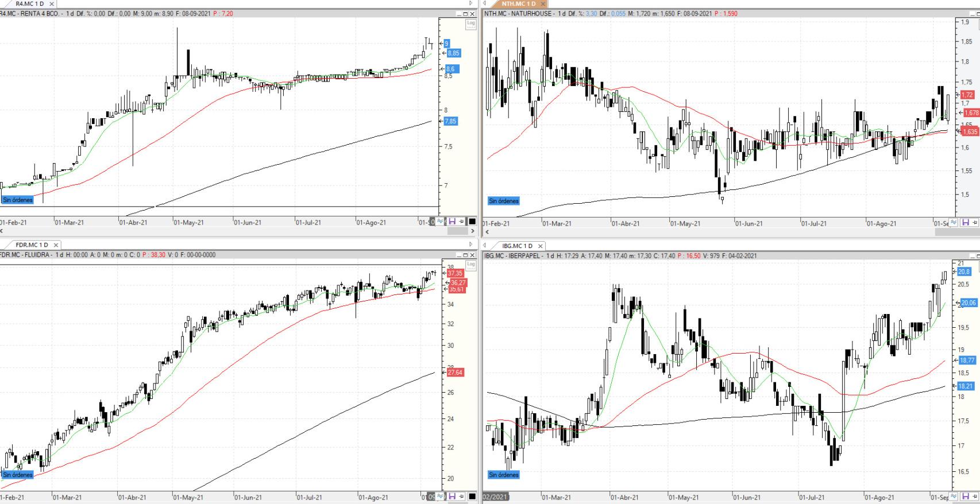Click the tab scroll-left arrow beside IBG.MC tab
980x504 pixels.
tap(485, 245)
